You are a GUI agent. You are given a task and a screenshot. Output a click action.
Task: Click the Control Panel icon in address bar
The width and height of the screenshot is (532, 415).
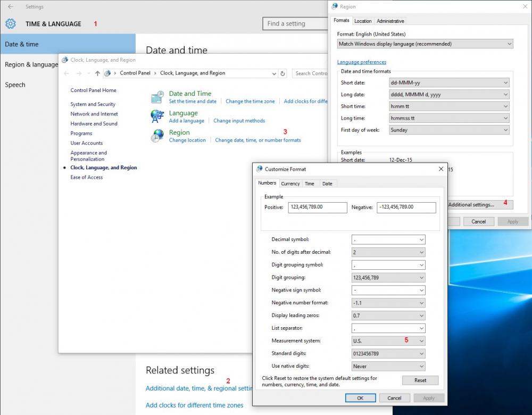pyautogui.click(x=107, y=73)
